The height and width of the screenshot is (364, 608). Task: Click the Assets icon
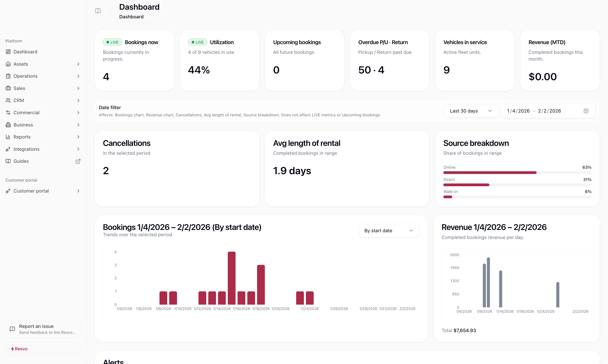click(x=8, y=64)
